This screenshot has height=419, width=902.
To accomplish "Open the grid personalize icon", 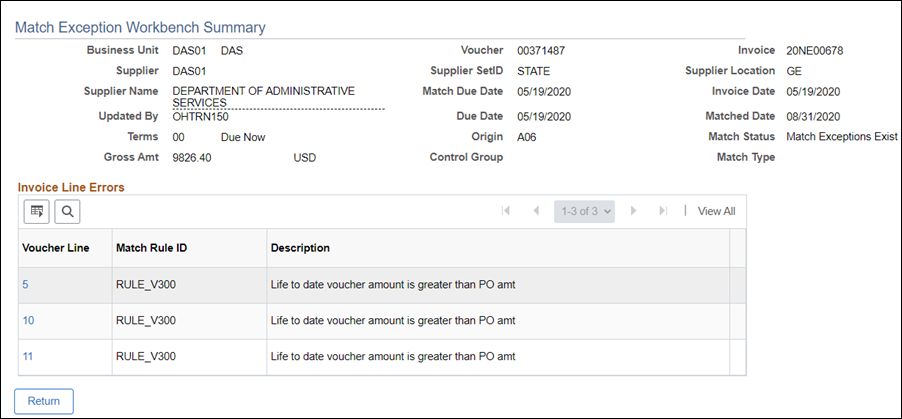I will click(x=37, y=211).
